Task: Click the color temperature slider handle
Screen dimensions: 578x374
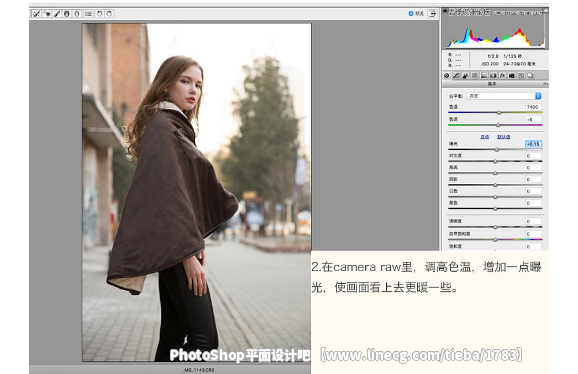Action: 499,112
